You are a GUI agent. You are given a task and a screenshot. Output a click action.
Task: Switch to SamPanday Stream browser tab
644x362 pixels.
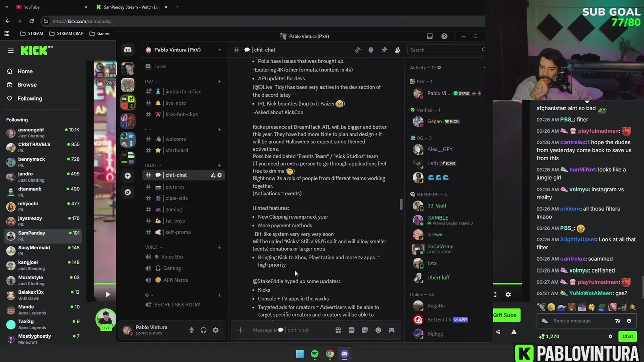[131, 7]
